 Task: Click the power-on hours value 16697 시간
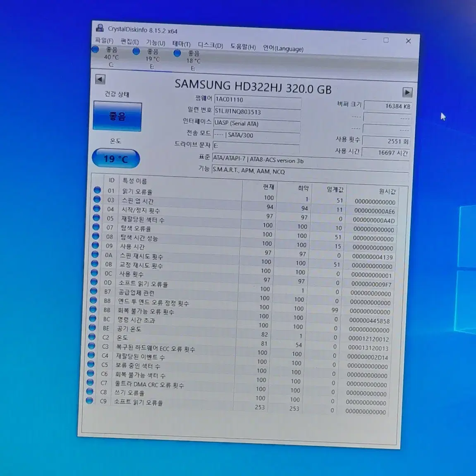(x=385, y=152)
